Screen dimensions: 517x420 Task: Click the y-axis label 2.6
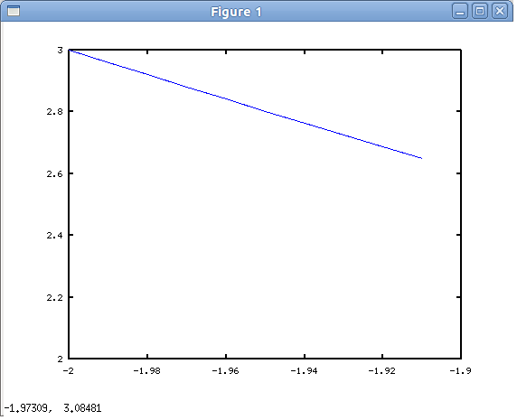[55, 173]
